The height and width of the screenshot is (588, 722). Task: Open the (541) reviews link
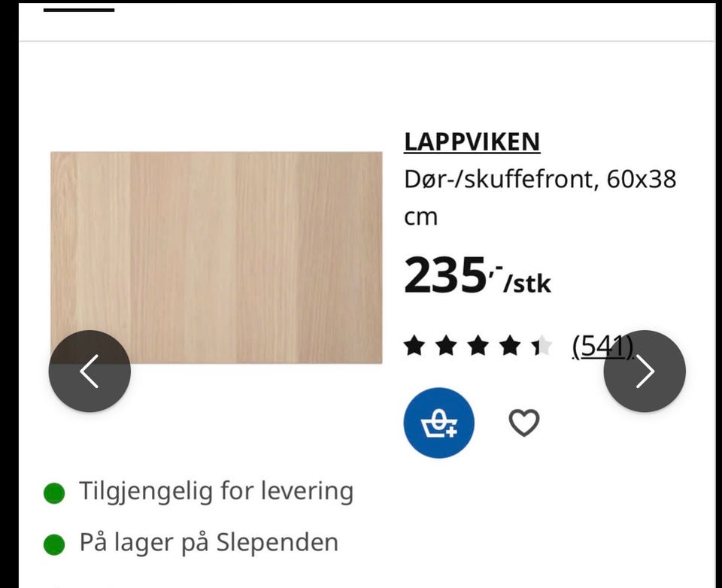603,346
